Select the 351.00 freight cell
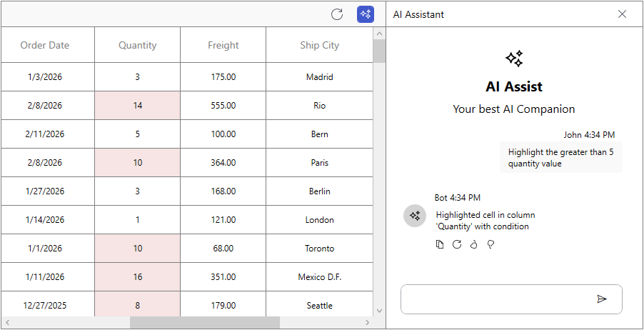Image resolution: width=644 pixels, height=330 pixels. [x=223, y=277]
